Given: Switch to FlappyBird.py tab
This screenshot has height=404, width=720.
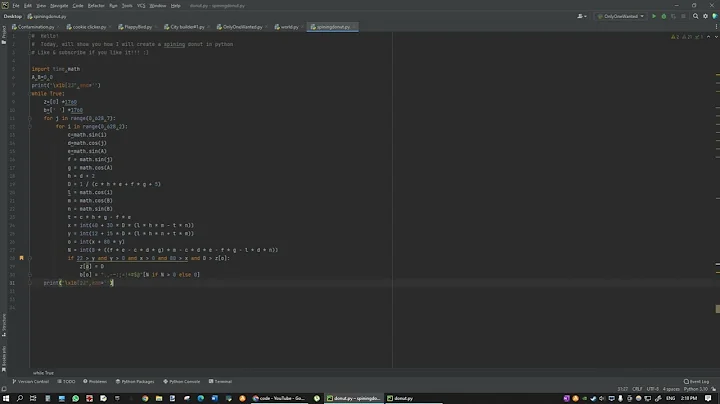Looking at the screenshot, I should (138, 27).
